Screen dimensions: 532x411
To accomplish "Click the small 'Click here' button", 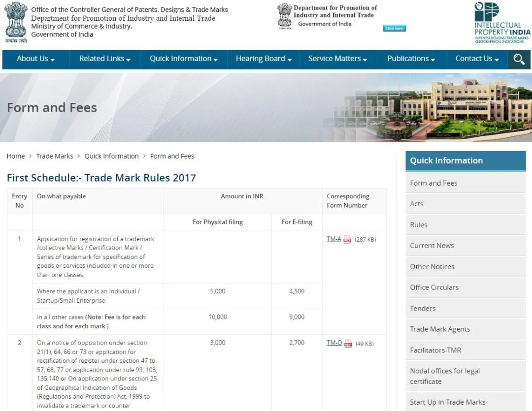I will [394, 29].
